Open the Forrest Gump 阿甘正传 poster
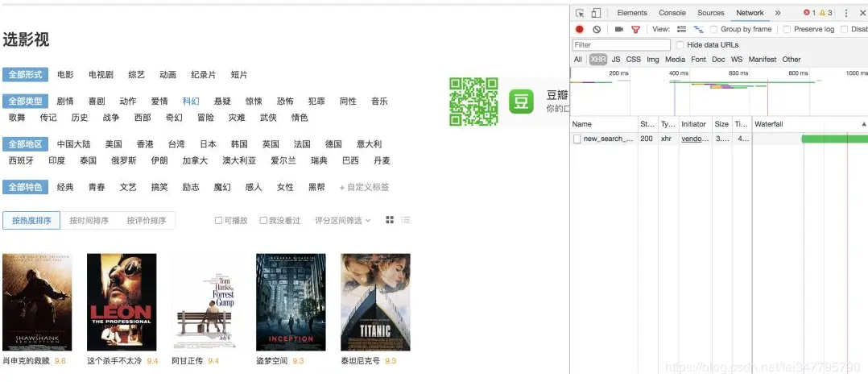The image size is (868, 382). (206, 302)
